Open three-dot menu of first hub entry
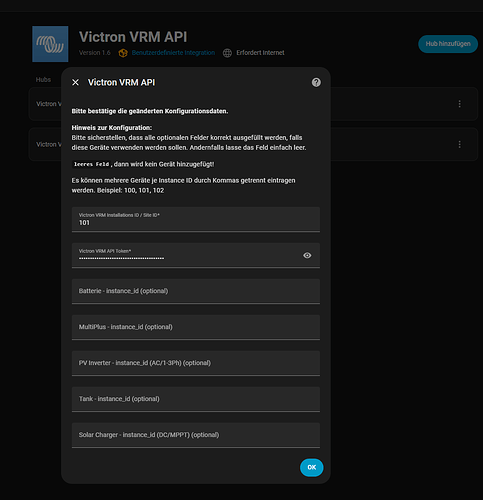The image size is (483, 500). click(x=459, y=104)
